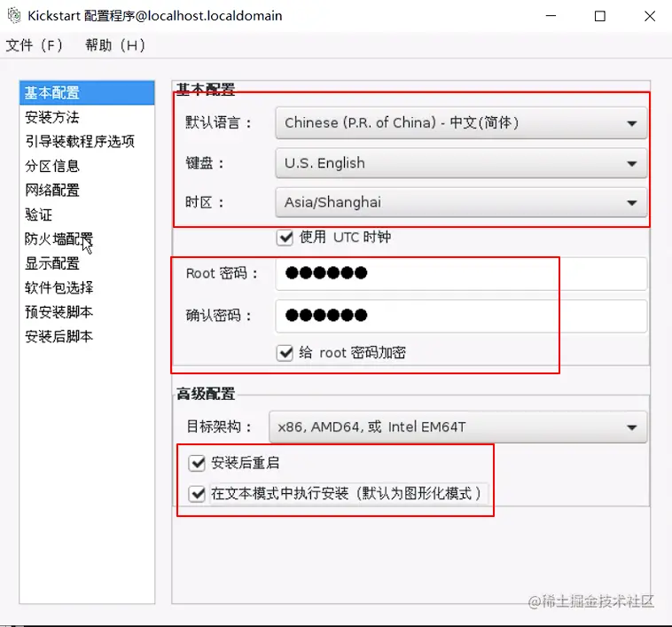Open the 帮助 (H) menu
This screenshot has width=672, height=627.
[x=115, y=45]
